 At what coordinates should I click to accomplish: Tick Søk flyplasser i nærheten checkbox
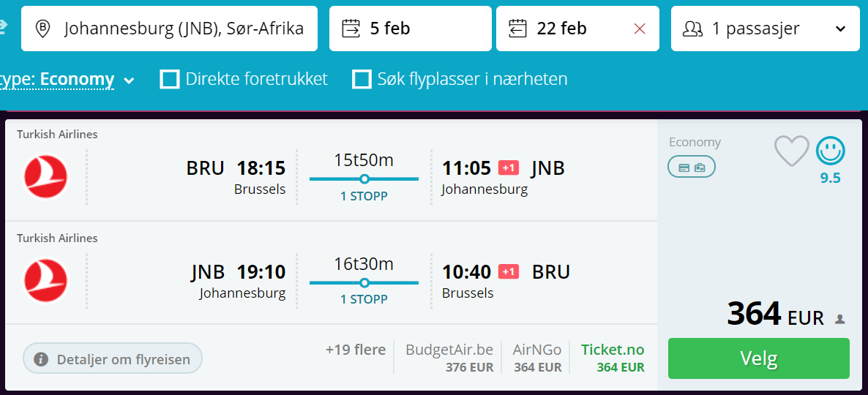click(362, 79)
